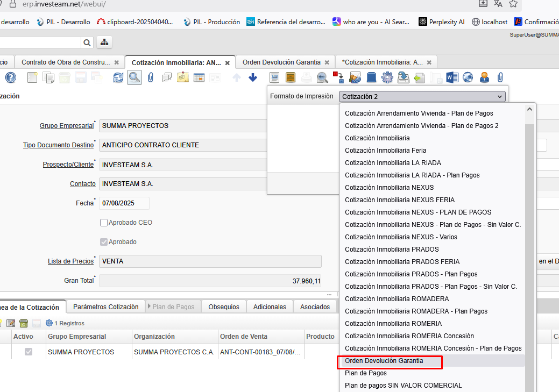The height and width of the screenshot is (392, 559).
Task: Select Orden Devolución Garantia from list
Action: pos(384,361)
